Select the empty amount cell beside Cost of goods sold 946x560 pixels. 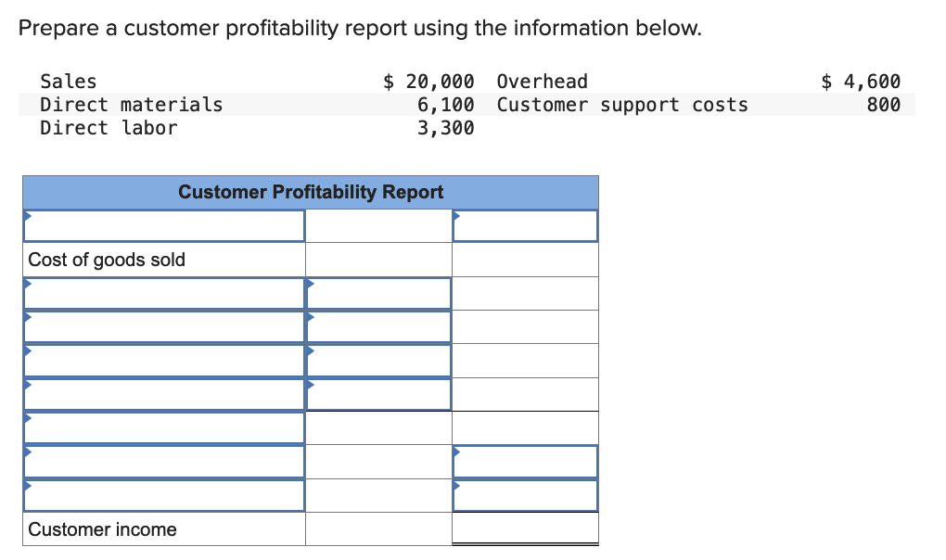(x=377, y=260)
